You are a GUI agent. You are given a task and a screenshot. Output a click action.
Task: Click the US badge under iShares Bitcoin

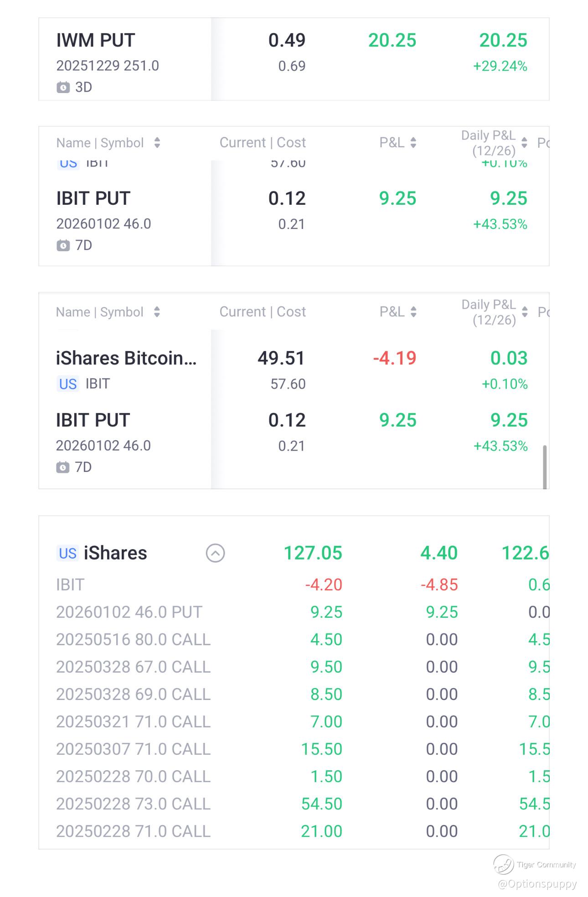pyautogui.click(x=67, y=384)
